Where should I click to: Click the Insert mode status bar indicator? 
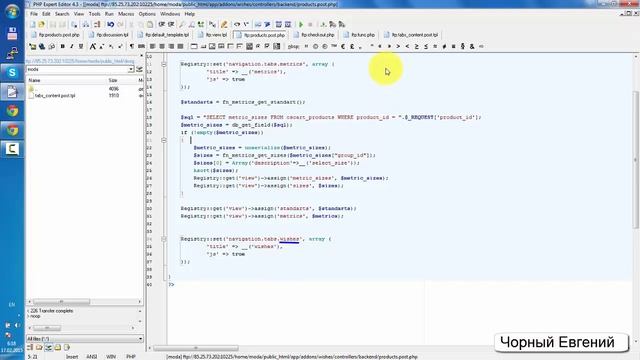click(x=72, y=357)
